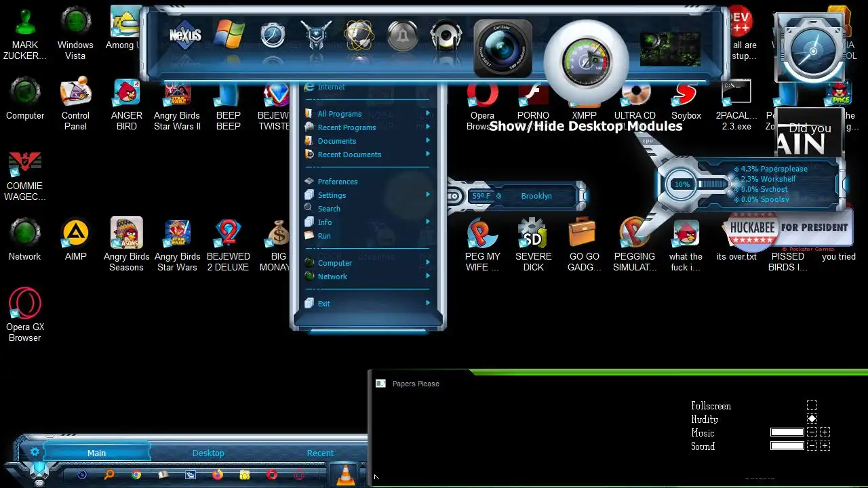
Task: Select the 2PACAL 2.3.exe desktop icon
Action: pos(736,105)
